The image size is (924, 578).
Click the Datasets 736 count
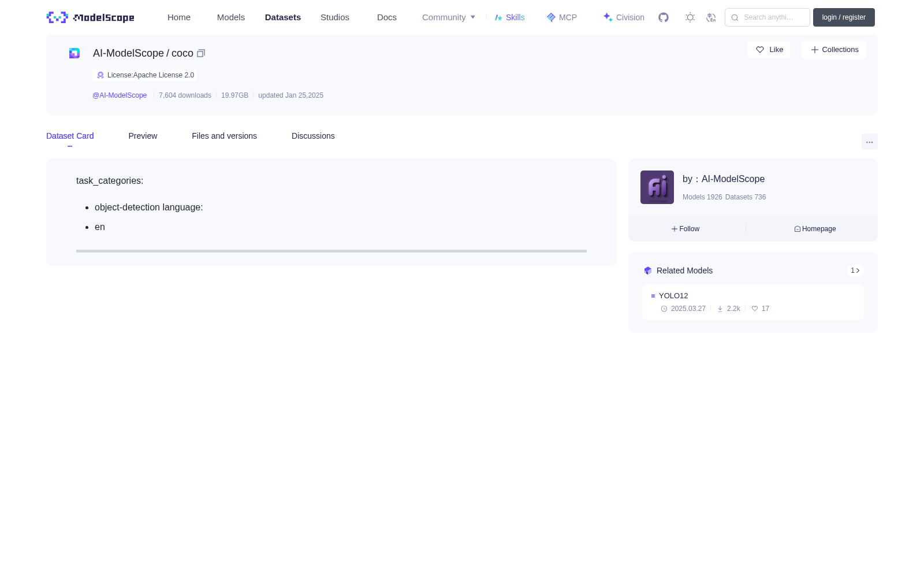(x=746, y=197)
